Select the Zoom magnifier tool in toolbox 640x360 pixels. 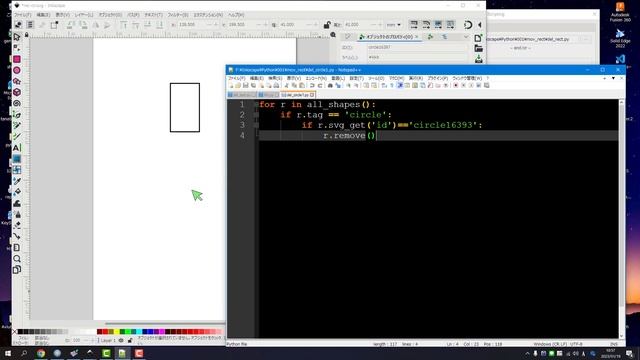17,258
